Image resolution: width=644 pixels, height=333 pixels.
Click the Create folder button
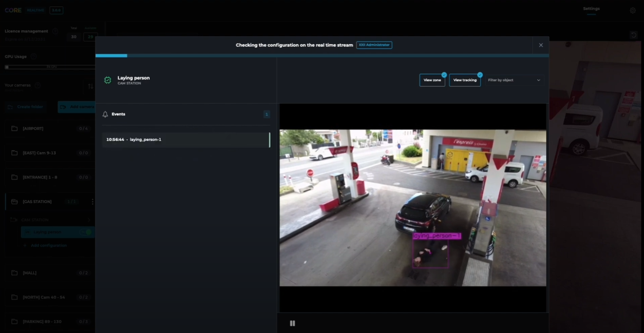[26, 107]
